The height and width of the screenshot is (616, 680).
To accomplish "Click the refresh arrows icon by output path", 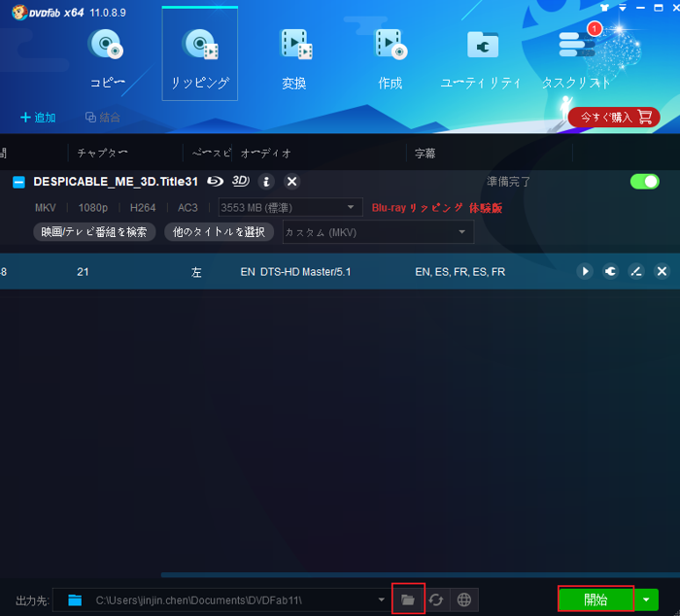I will [x=436, y=599].
